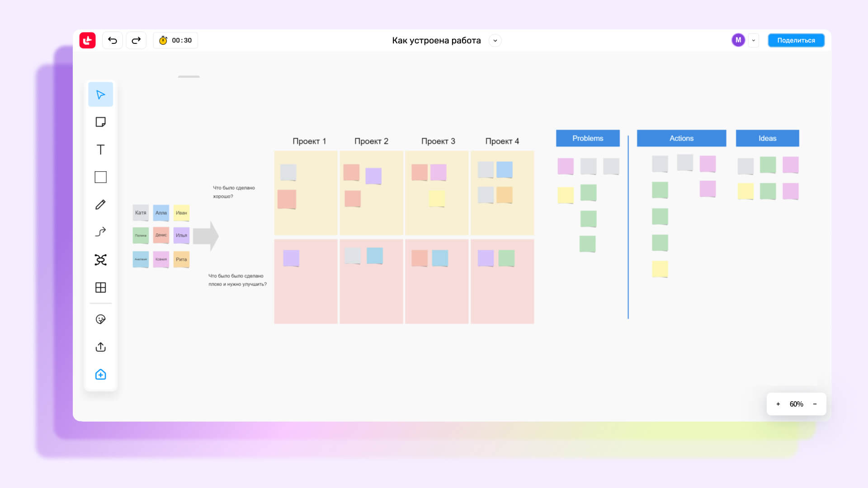The height and width of the screenshot is (488, 868).
Task: Undo the last action
Action: (x=113, y=40)
